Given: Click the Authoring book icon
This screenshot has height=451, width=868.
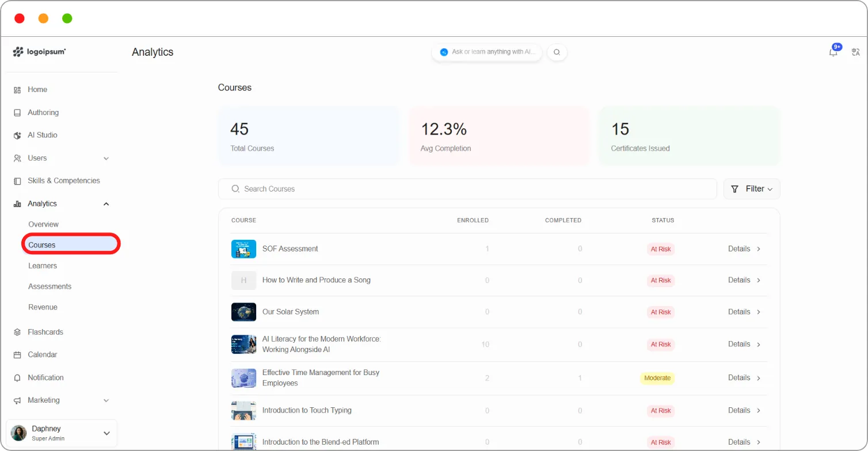Looking at the screenshot, I should pyautogui.click(x=17, y=113).
